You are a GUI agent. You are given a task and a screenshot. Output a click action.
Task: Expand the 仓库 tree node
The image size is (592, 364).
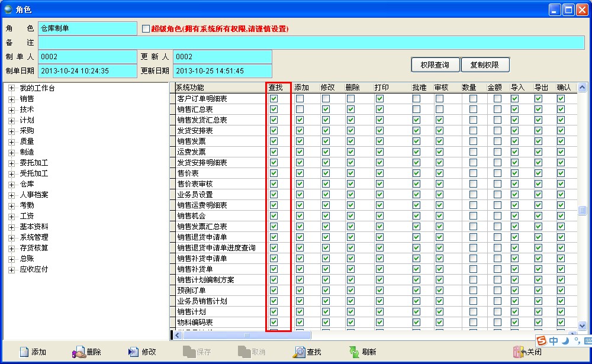pos(11,184)
